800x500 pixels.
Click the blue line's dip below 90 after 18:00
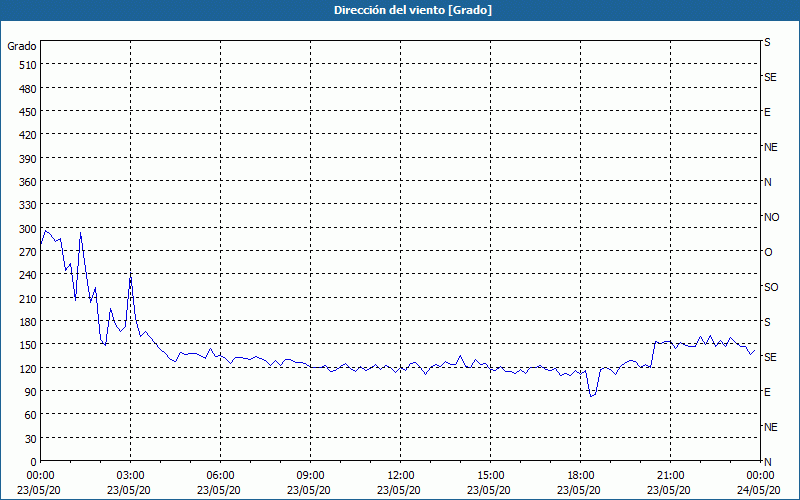coord(592,395)
